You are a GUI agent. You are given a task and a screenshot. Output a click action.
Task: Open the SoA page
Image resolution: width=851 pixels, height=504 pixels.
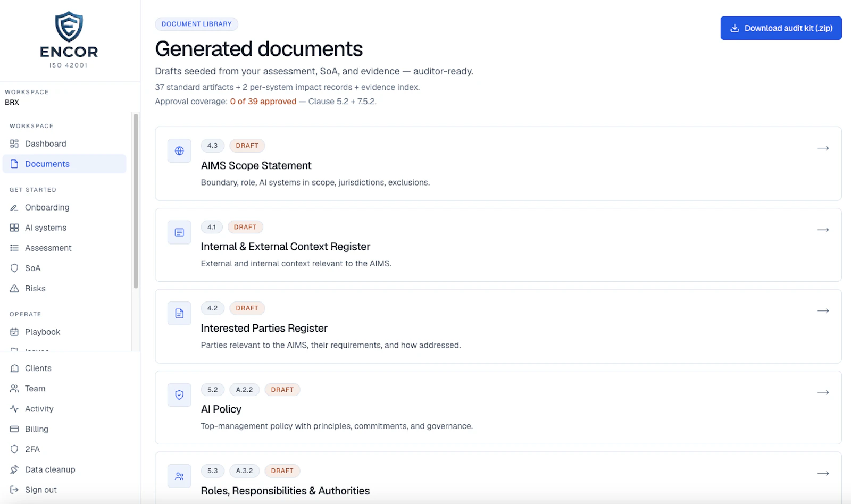[x=64, y=268]
